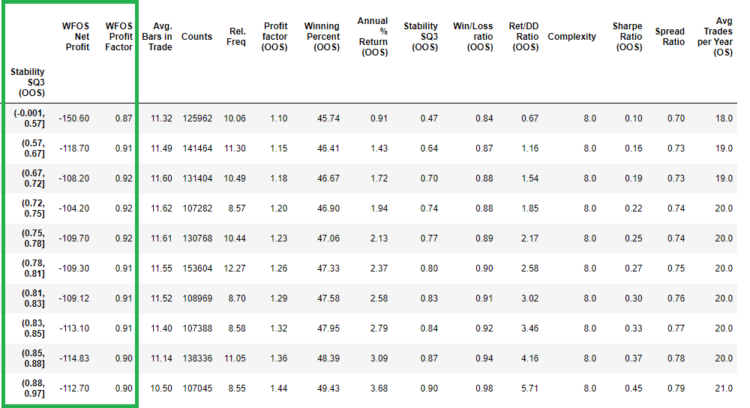Click WFOS Net Profit value -109.70
The height and width of the screenshot is (408, 750).
tap(74, 238)
